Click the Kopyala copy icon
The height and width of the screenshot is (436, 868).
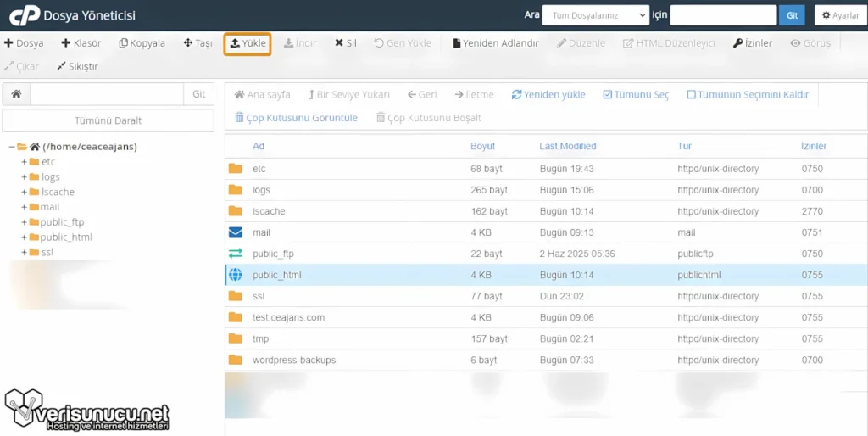(124, 43)
